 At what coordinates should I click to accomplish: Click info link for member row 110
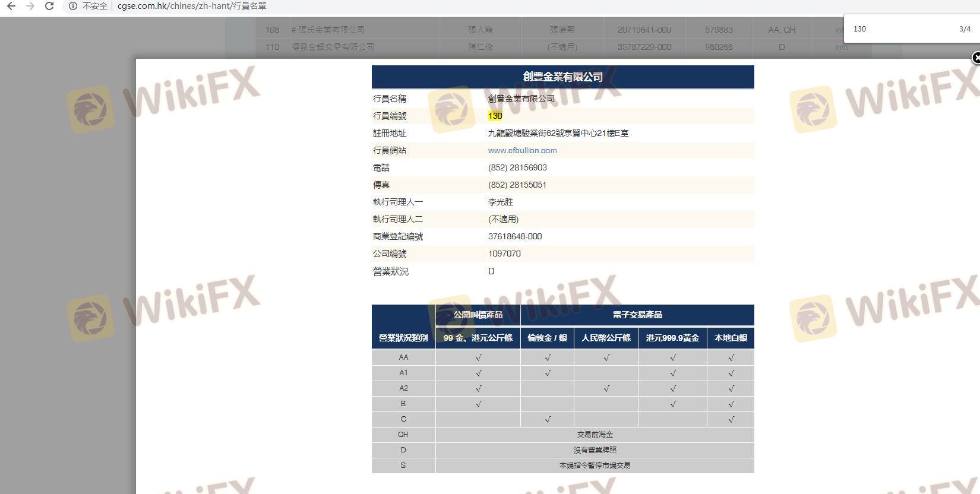coord(842,47)
